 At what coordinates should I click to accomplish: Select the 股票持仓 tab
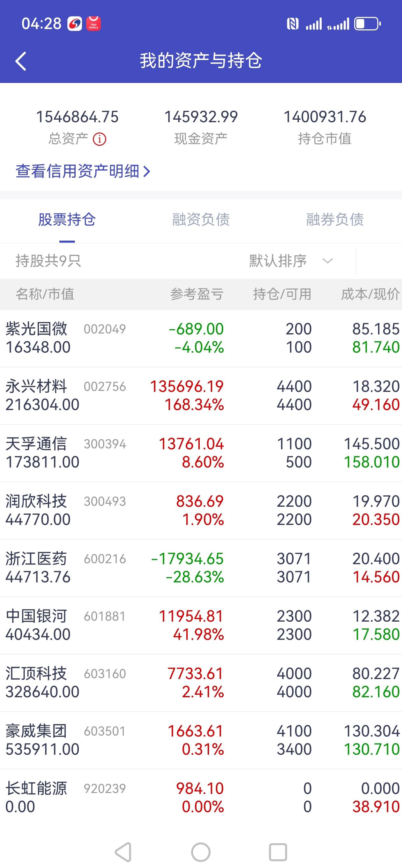coord(67,219)
